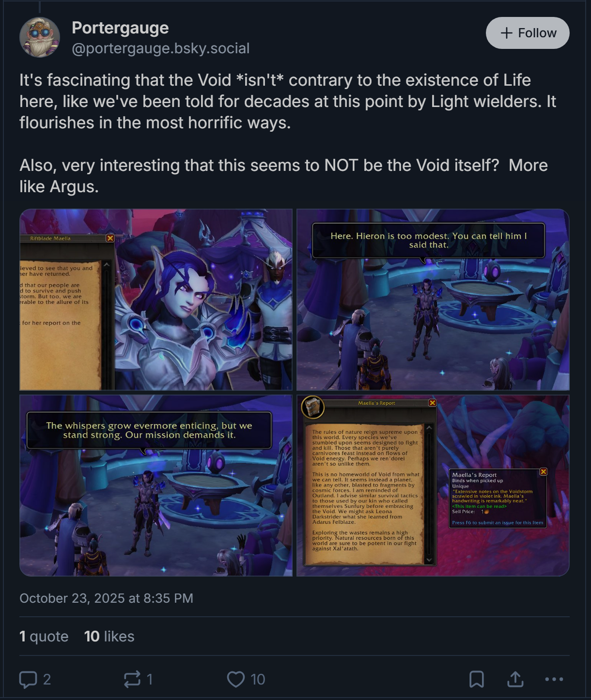Click the reply speech bubble icon
Image resolution: width=591 pixels, height=700 pixels.
point(28,679)
